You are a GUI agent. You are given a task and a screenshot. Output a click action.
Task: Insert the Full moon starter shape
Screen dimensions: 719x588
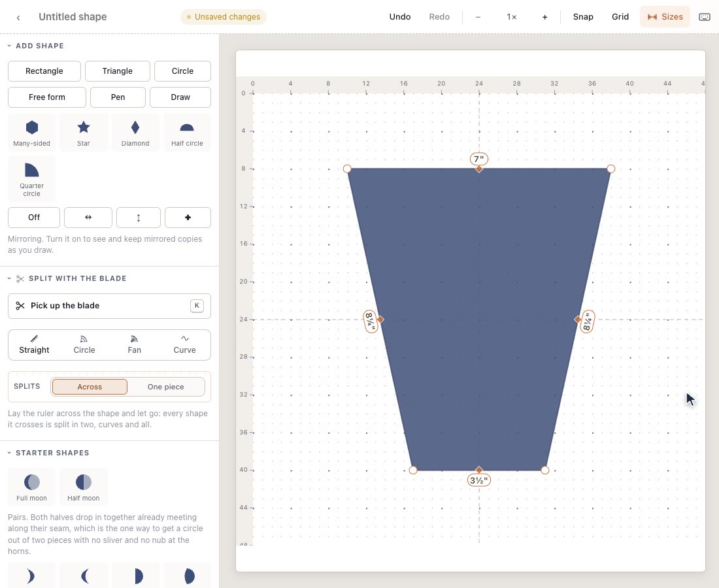31,487
